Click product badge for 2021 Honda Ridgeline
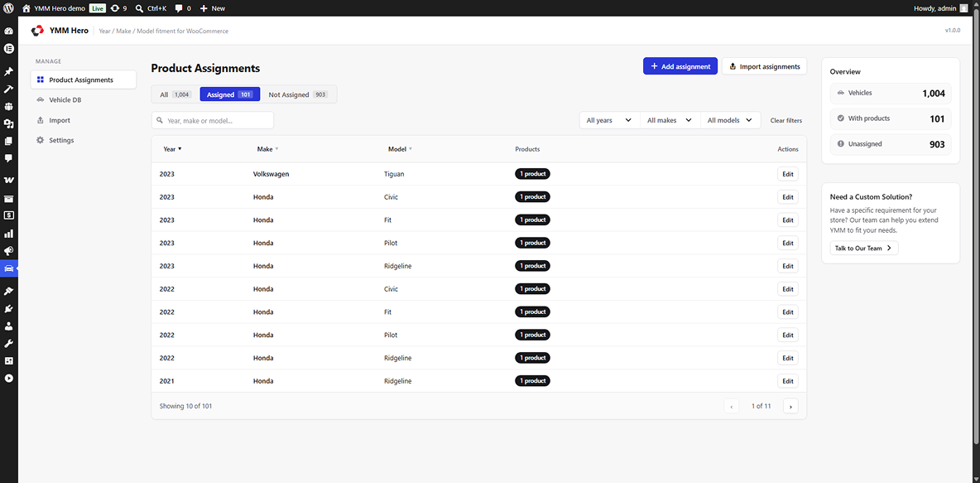This screenshot has height=483, width=980. tap(532, 380)
